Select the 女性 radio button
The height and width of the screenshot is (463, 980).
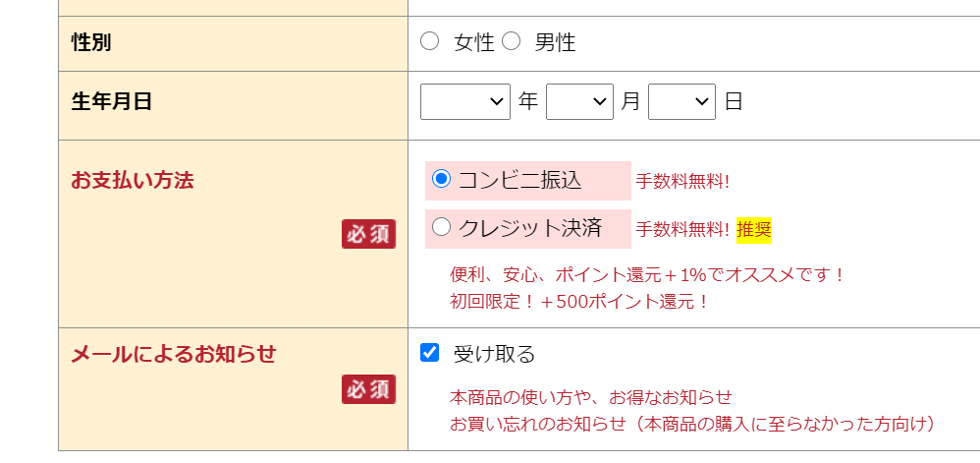click(x=429, y=42)
